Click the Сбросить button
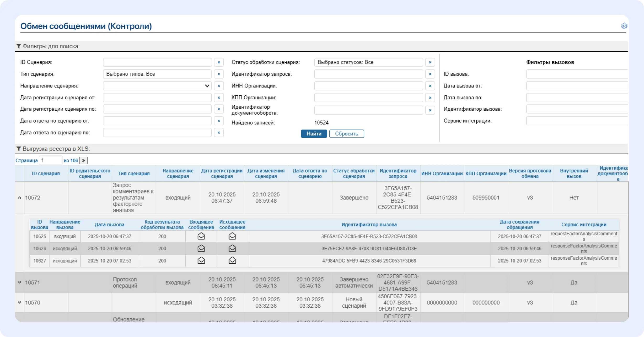Screen dimensions: 644x337 (346, 134)
